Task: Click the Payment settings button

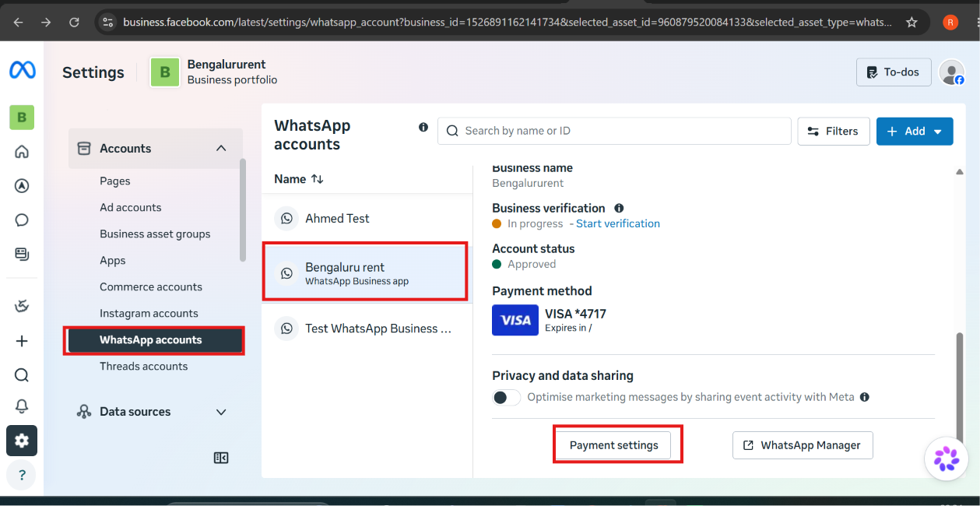Action: (614, 445)
